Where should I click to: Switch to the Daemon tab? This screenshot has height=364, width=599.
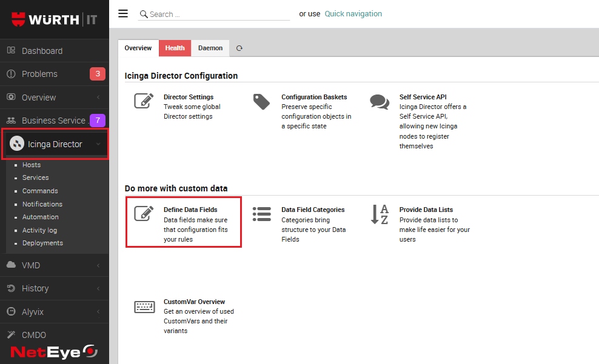coord(210,48)
